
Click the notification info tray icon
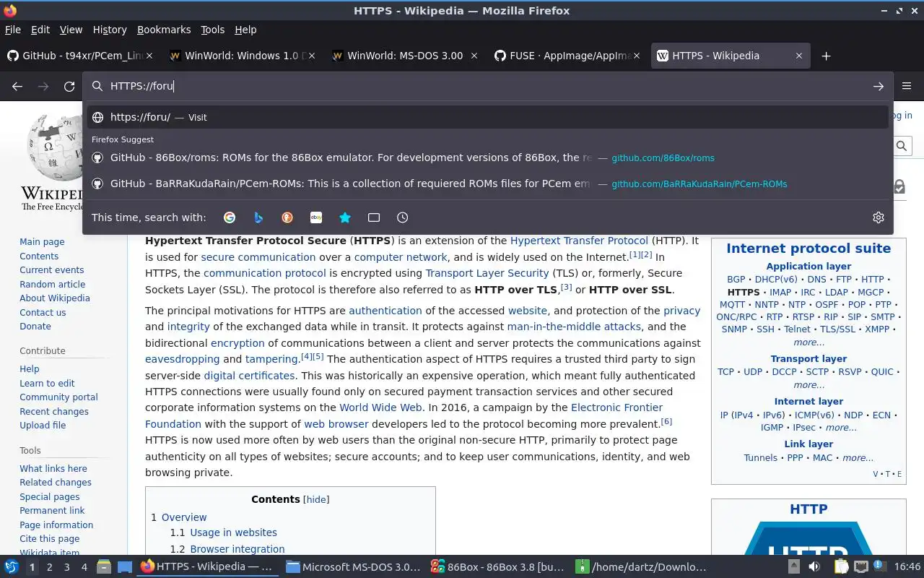[881, 567]
